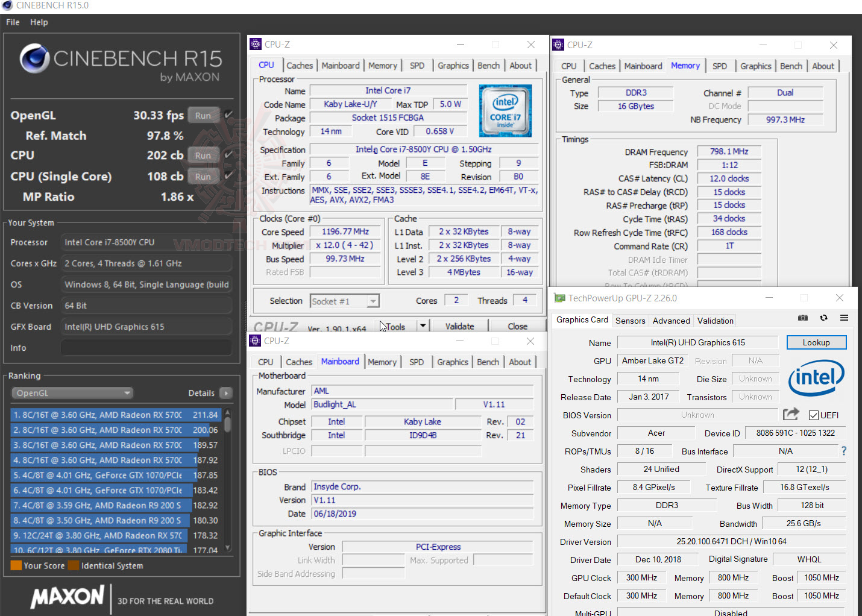The image size is (862, 616).
Task: Click the Core Speed value 1196.77 MHz
Action: click(x=345, y=231)
